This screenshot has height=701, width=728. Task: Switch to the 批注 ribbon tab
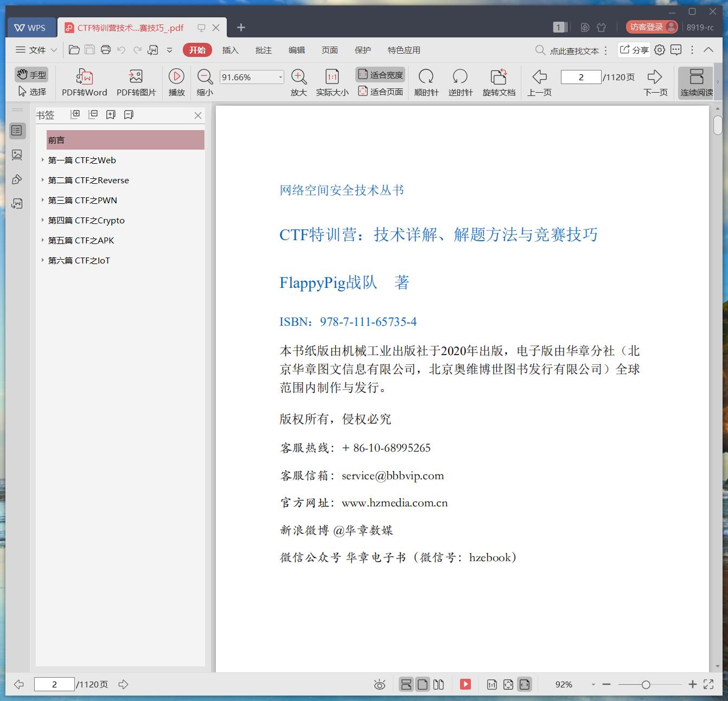click(x=263, y=50)
